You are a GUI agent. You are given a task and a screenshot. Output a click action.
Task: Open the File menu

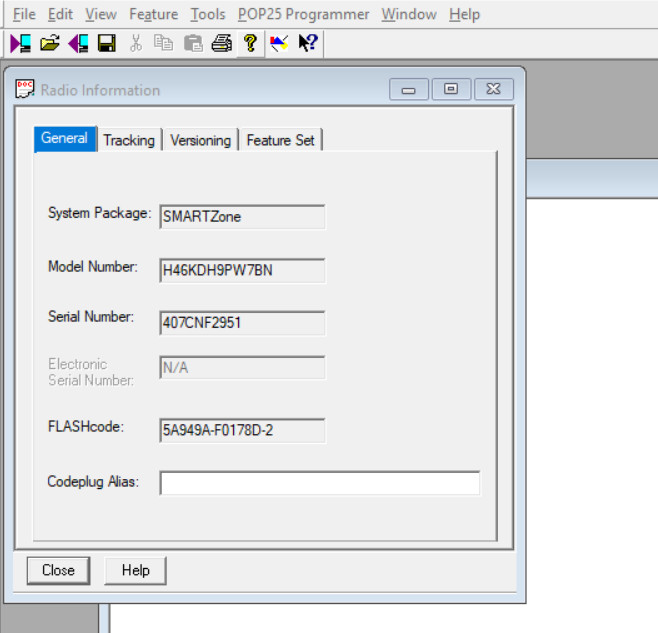[x=24, y=14]
